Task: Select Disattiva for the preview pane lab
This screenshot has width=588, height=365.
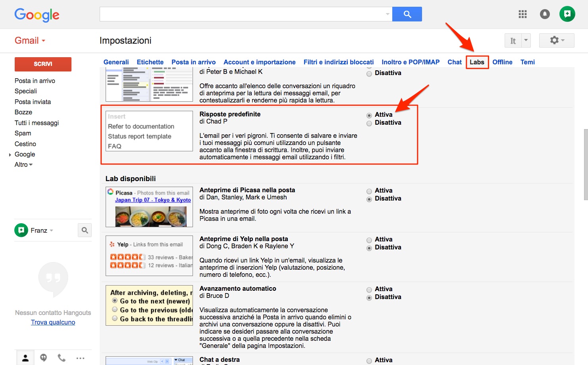Action: click(369, 73)
